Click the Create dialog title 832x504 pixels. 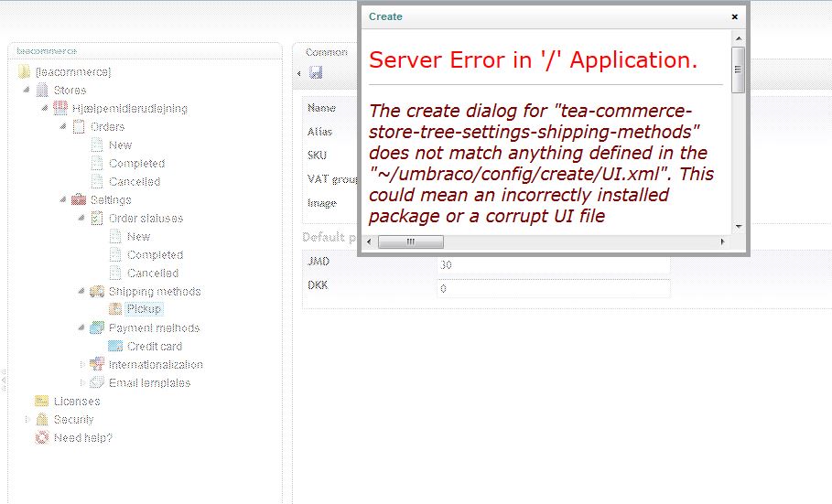tap(385, 16)
